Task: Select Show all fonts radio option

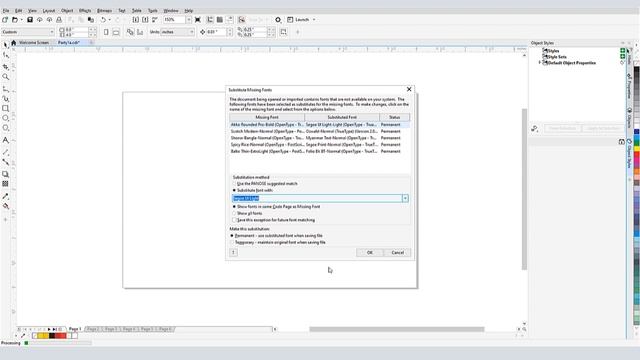Action: (x=234, y=213)
